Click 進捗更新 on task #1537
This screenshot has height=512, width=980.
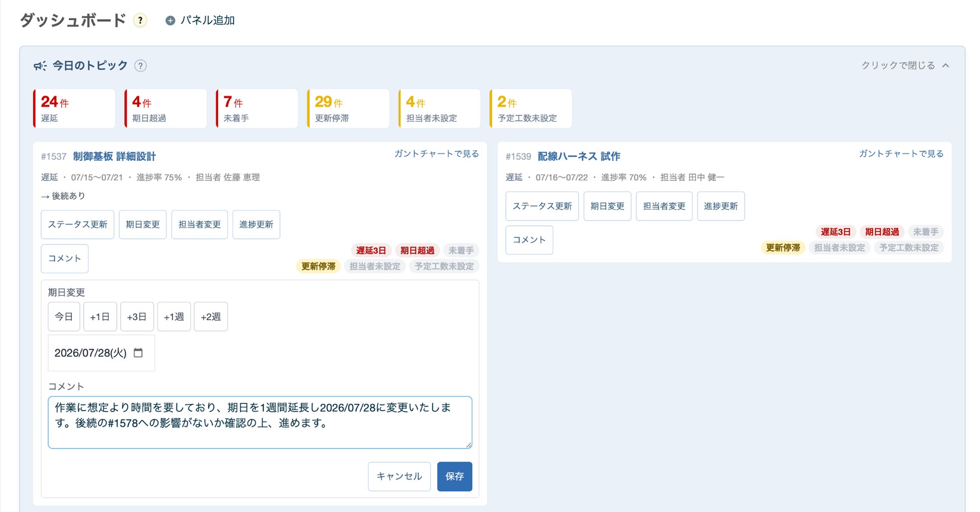tap(256, 225)
